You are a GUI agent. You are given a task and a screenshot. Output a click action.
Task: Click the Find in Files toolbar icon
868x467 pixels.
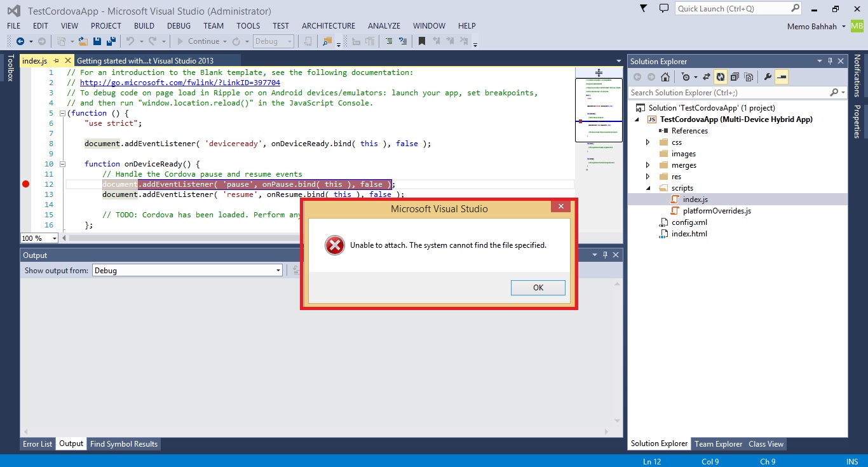[327, 41]
